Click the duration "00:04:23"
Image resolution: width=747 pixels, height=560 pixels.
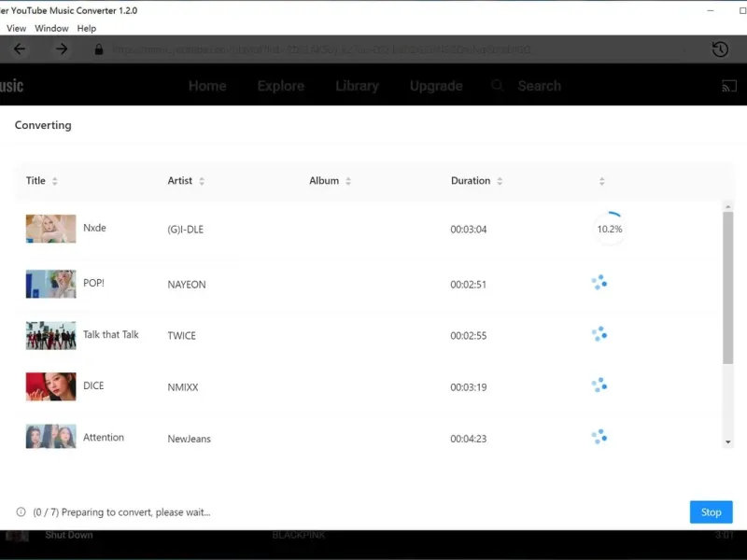click(469, 439)
